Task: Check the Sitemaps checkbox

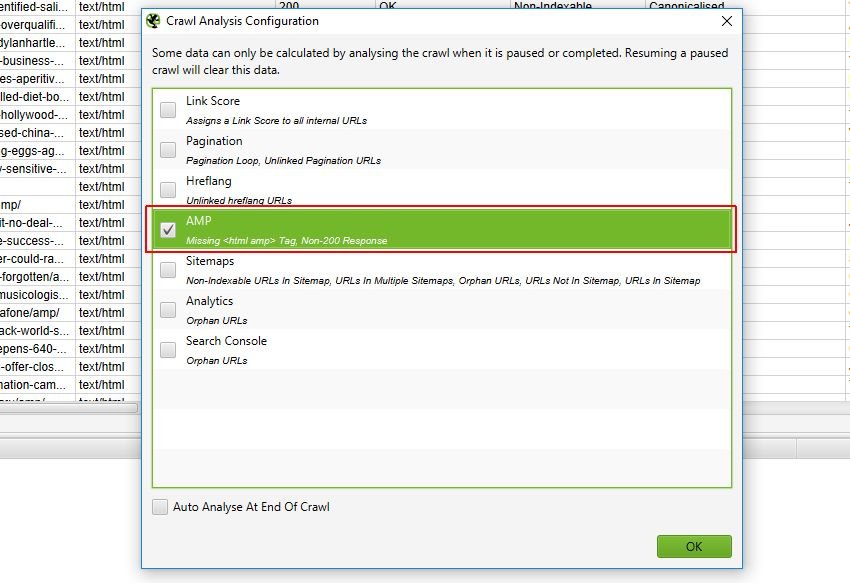Action: point(168,270)
